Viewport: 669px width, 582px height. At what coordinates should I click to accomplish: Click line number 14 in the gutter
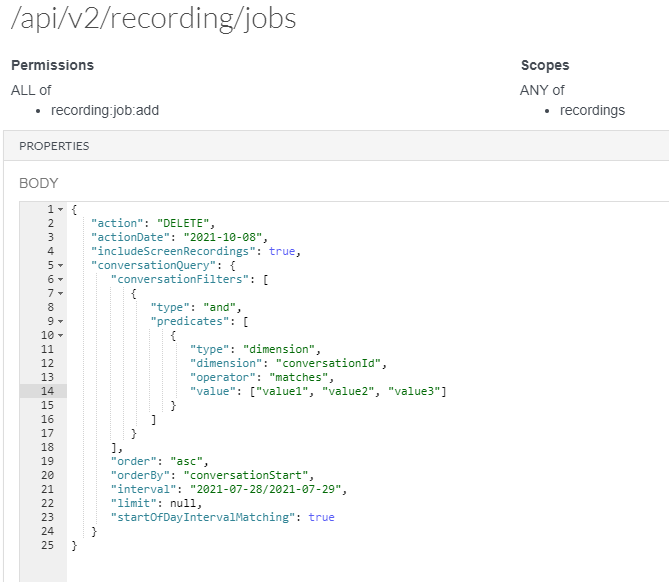47,391
